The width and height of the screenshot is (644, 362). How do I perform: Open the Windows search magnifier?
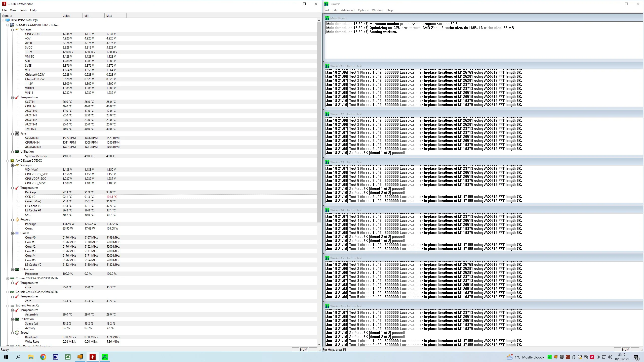(18, 357)
